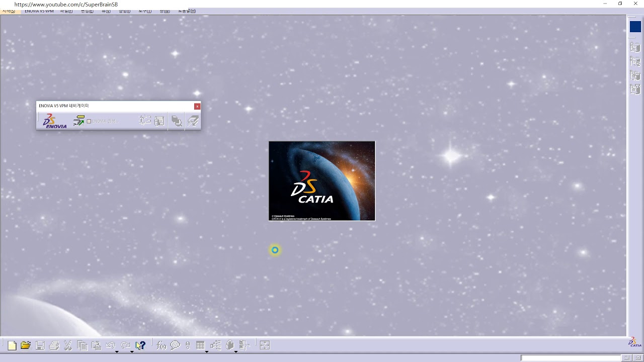
Task: Open the Design Table grid icon
Action: click(x=200, y=345)
